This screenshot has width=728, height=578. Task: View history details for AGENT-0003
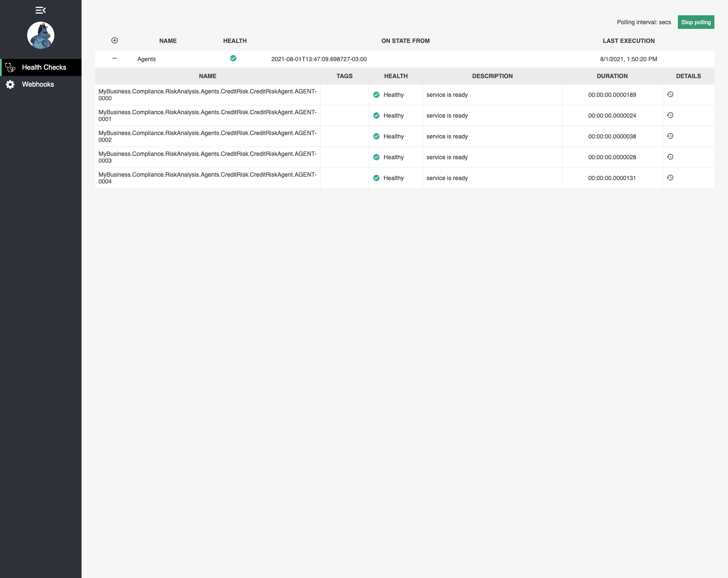coord(670,157)
